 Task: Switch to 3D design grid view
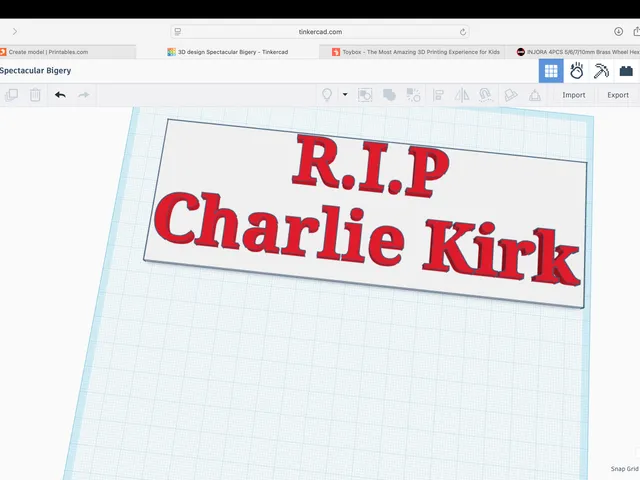551,71
